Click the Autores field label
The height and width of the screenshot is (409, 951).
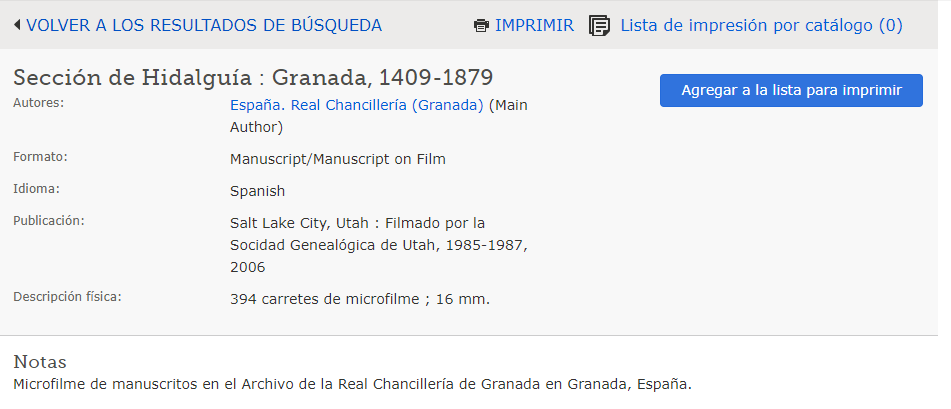(38, 102)
